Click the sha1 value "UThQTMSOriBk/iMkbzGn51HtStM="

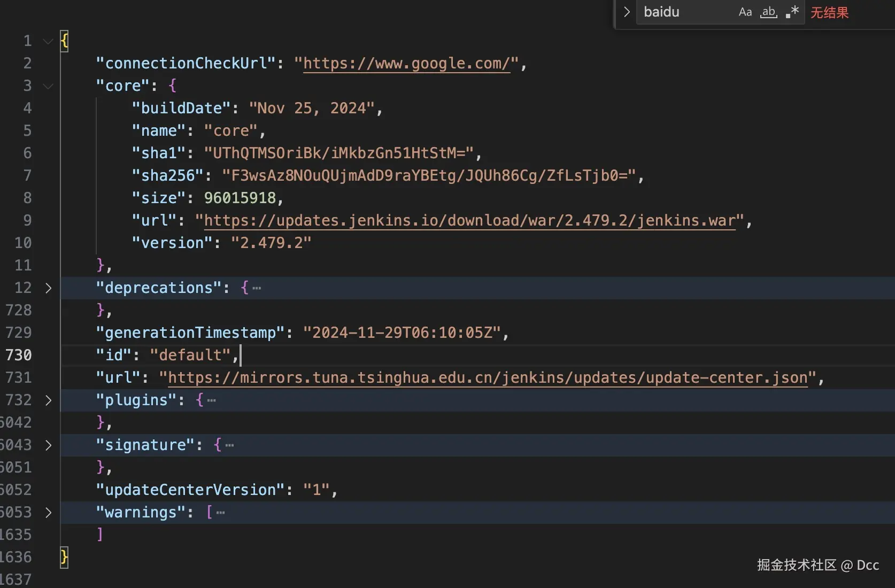pyautogui.click(x=339, y=153)
